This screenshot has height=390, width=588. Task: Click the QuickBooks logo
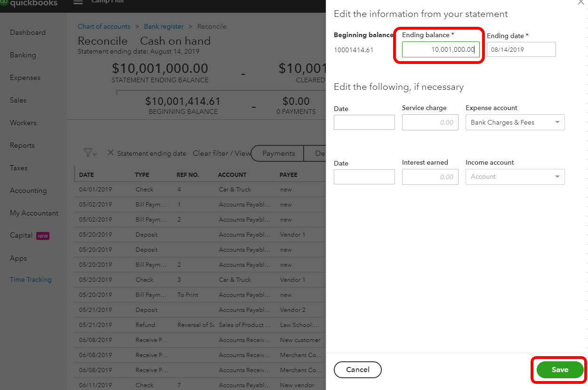(x=28, y=3)
